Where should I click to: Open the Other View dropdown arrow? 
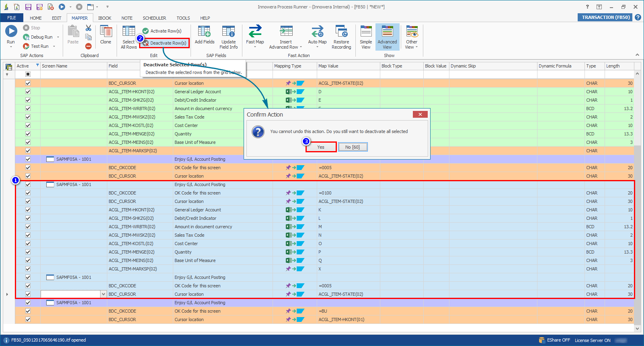416,47
